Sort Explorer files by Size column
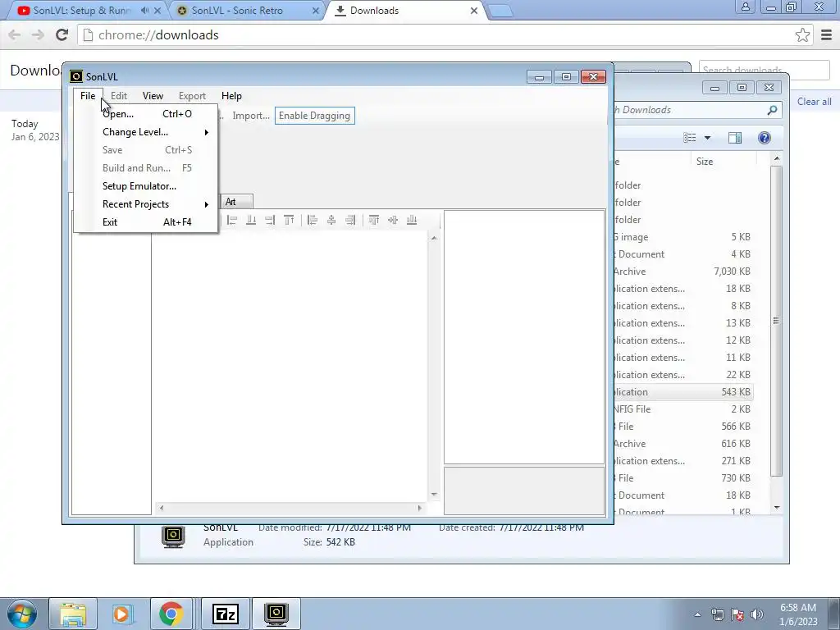 click(723, 162)
